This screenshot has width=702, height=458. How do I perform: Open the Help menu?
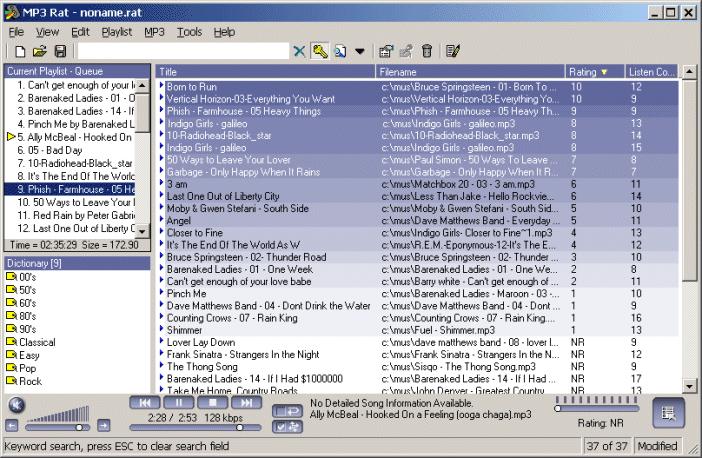(224, 32)
